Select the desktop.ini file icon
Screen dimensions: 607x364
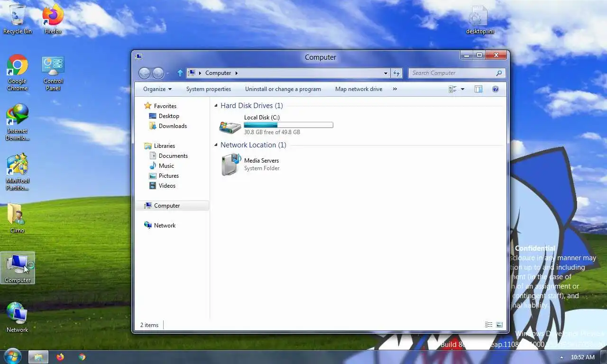pyautogui.click(x=480, y=20)
